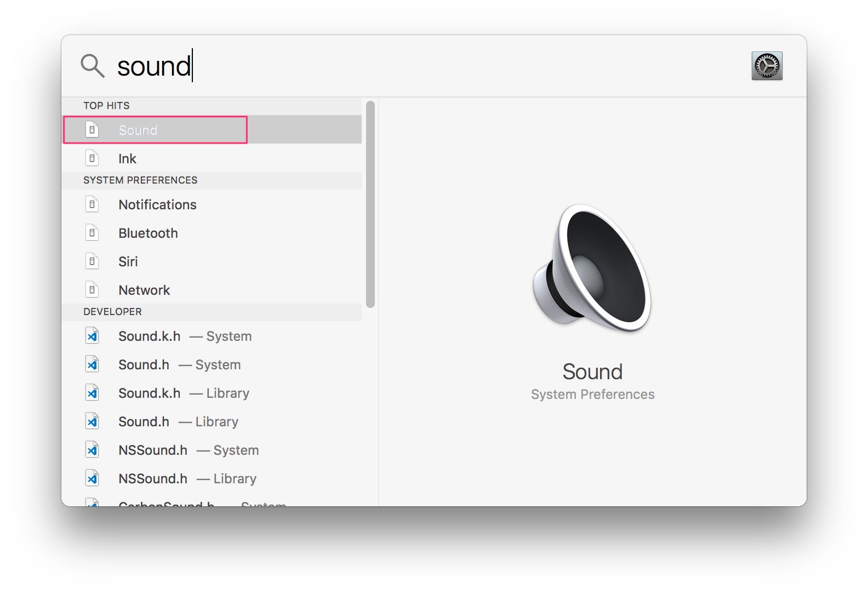Select NSSound.h — System result
868x594 pixels.
tap(212, 450)
